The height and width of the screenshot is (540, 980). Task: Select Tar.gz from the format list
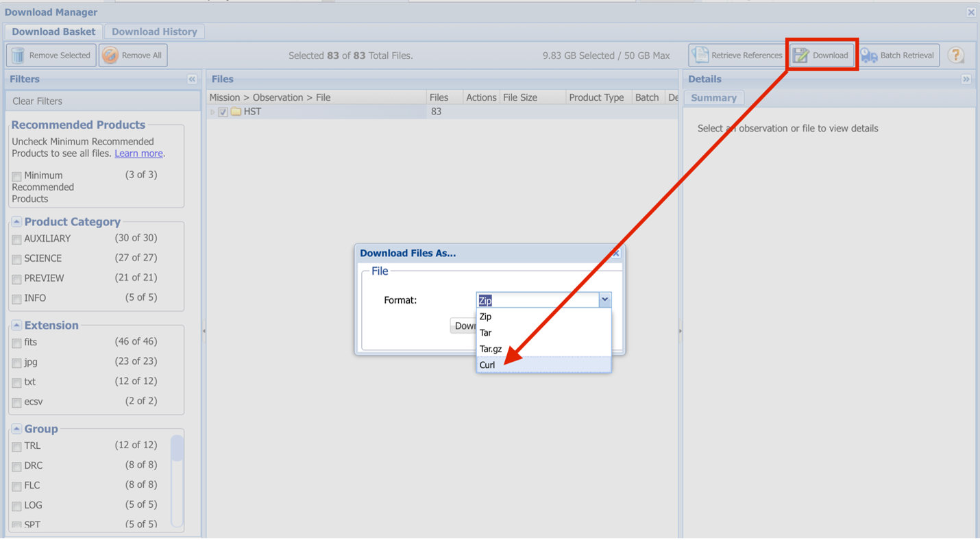coord(543,349)
